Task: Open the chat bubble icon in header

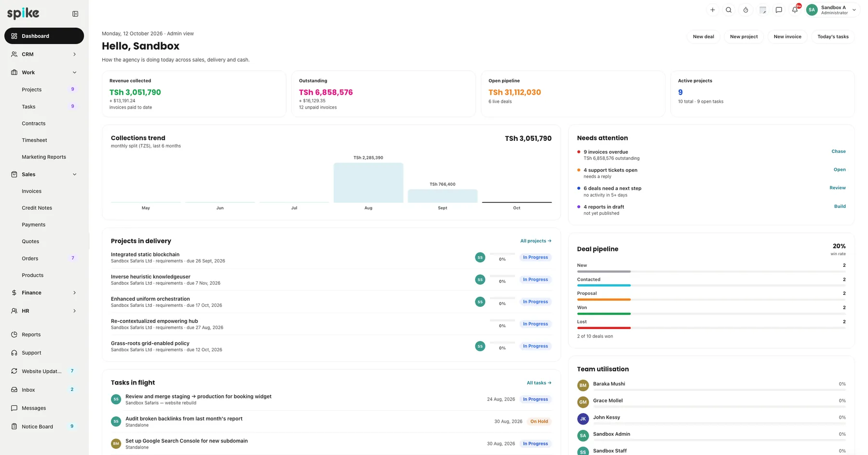Action: [x=779, y=10]
